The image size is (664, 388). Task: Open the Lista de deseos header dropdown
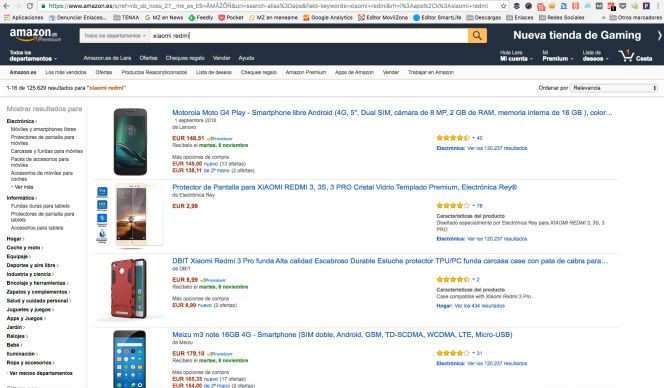[x=595, y=56]
